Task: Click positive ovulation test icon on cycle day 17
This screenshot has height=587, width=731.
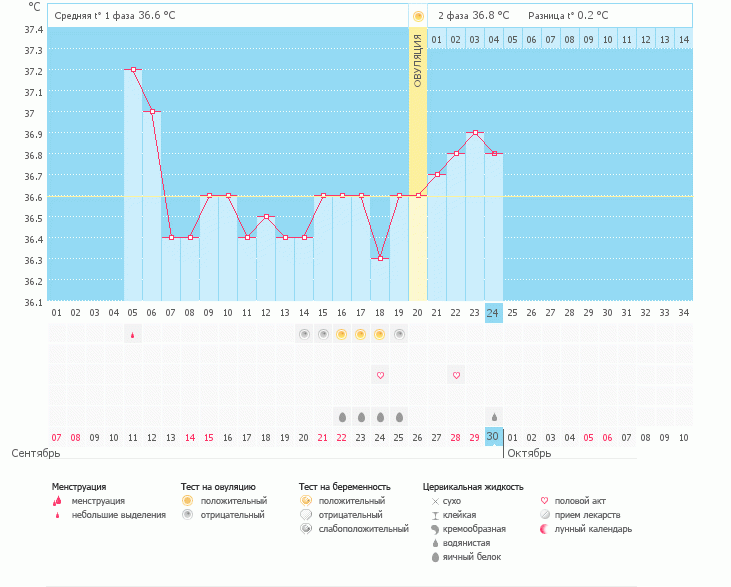Action: point(361,334)
